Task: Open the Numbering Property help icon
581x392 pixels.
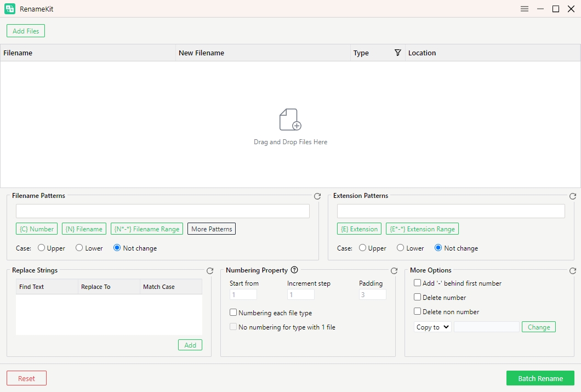Action: [294, 270]
